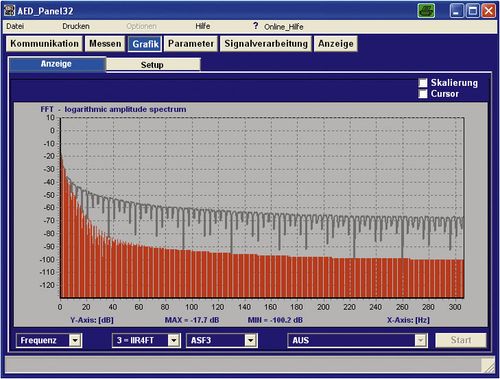Screen dimensions: 500x379
Task: Select the Anzeige sub-tab under Grafik
Action: pos(56,64)
